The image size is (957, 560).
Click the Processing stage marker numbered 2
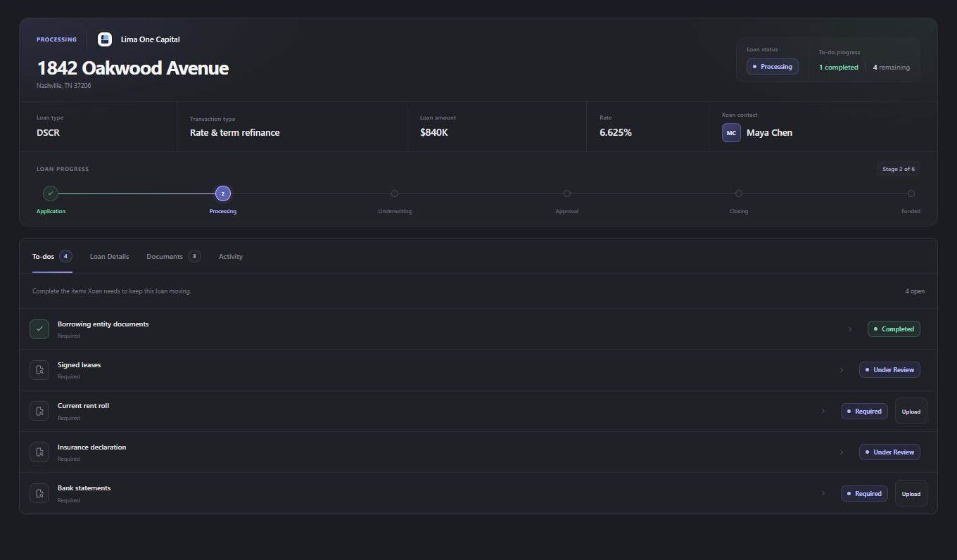(x=223, y=193)
